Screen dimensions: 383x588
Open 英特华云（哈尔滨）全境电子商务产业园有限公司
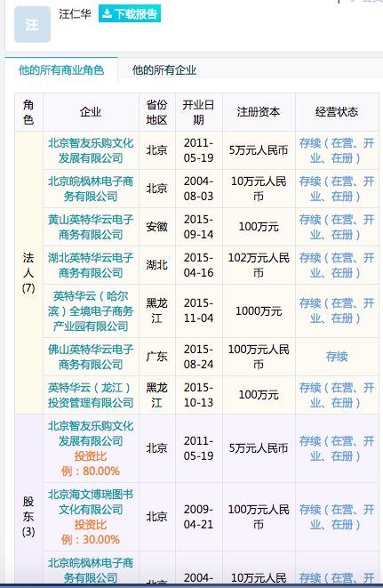91,310
